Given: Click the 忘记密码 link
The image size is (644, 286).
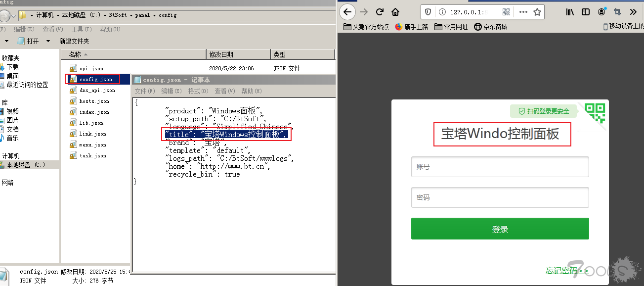Looking at the screenshot, I should (567, 271).
